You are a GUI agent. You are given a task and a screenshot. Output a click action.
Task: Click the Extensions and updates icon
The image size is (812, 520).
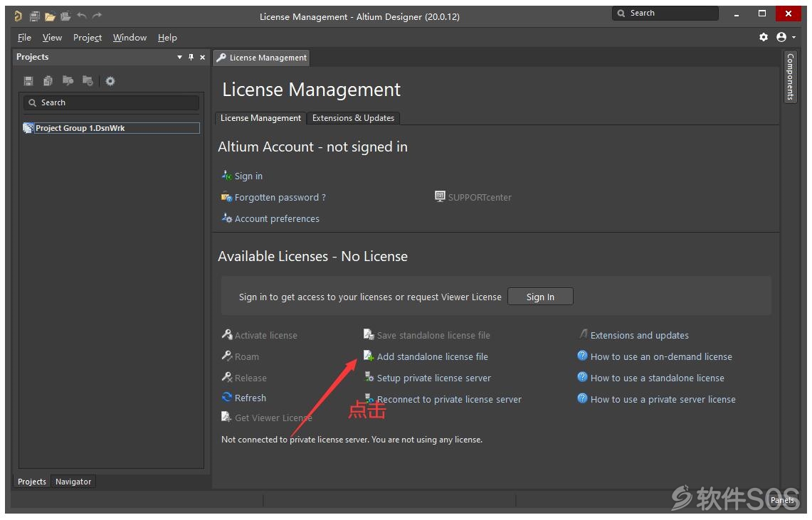[583, 334]
